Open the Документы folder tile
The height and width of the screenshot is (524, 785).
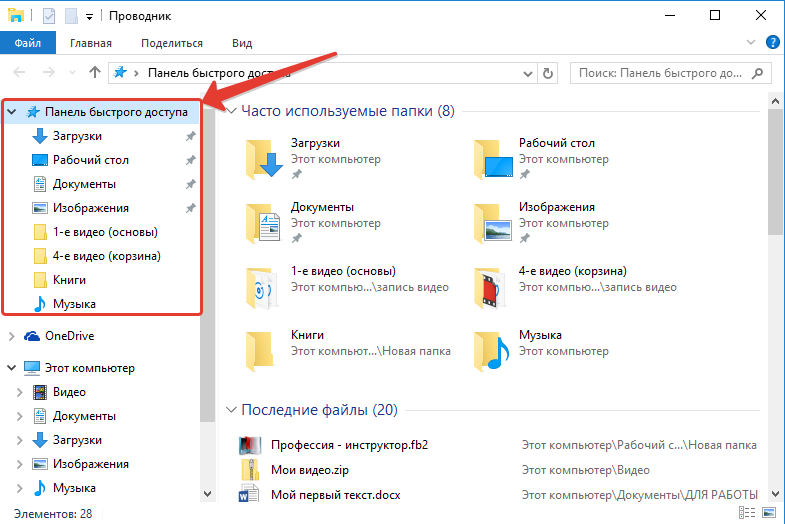tap(315, 222)
